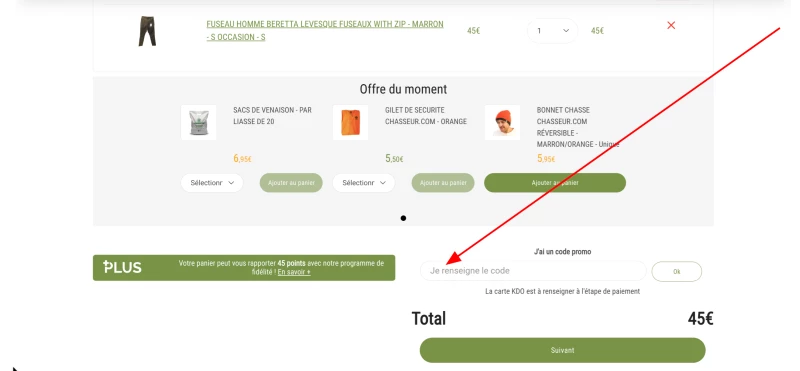
Task: Focus the promo code input field
Action: click(533, 271)
